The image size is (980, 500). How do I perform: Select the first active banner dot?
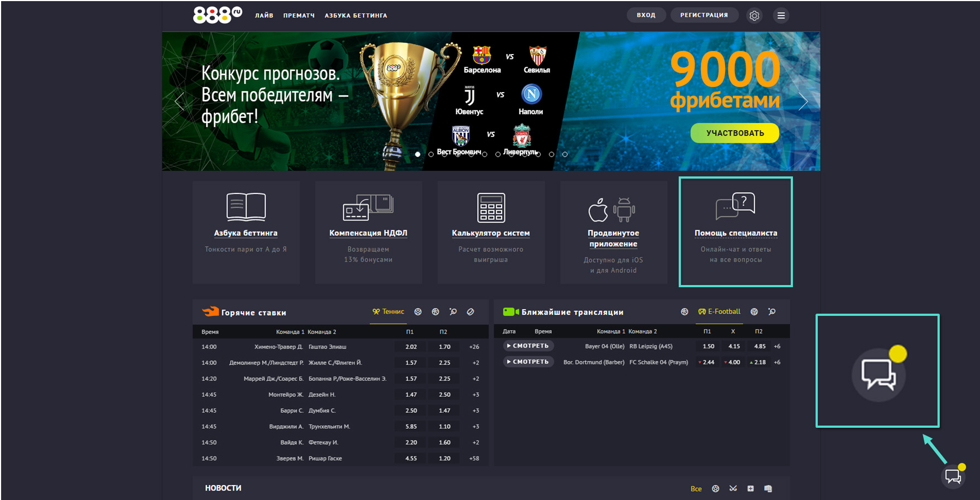(418, 154)
